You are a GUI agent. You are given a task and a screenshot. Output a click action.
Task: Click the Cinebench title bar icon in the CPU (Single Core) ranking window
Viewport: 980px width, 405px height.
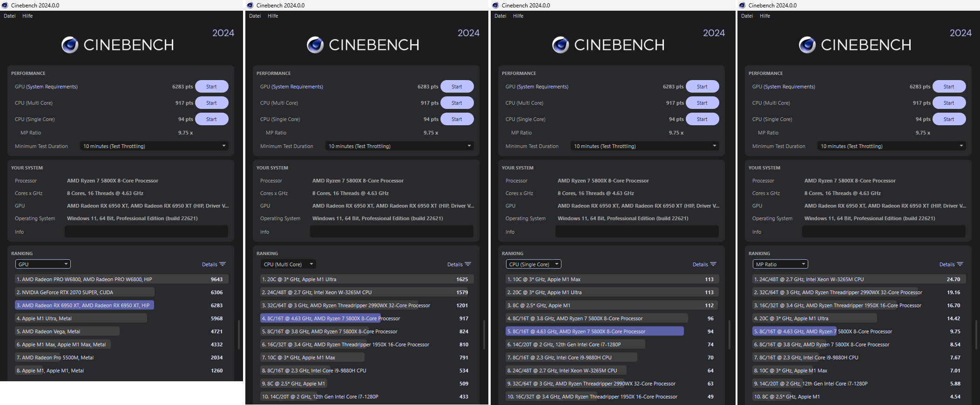coord(496,5)
